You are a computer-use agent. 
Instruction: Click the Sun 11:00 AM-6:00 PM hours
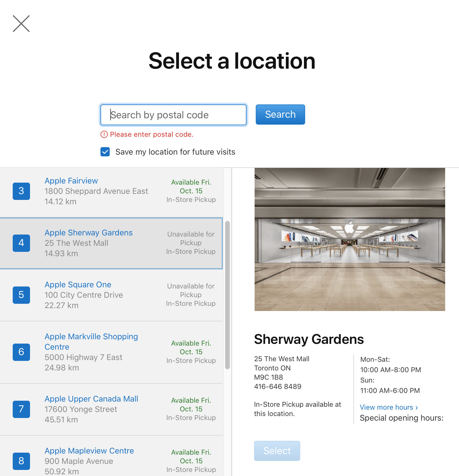point(390,385)
